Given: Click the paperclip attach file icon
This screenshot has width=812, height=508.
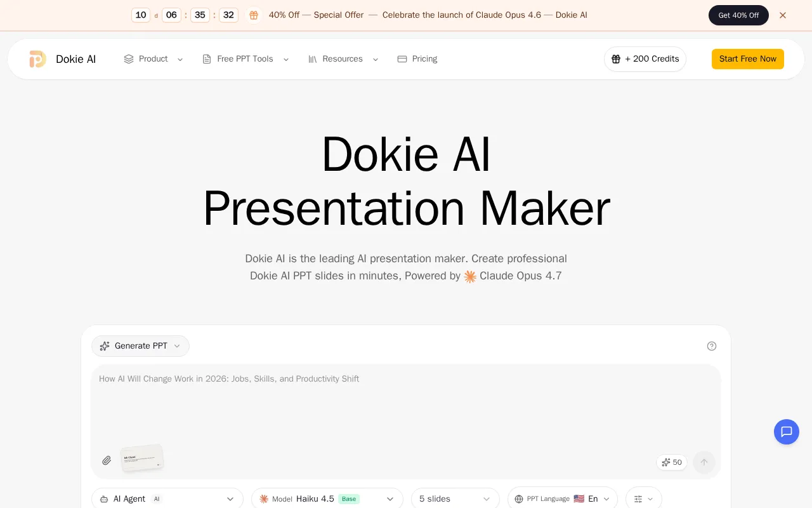Looking at the screenshot, I should tap(107, 460).
